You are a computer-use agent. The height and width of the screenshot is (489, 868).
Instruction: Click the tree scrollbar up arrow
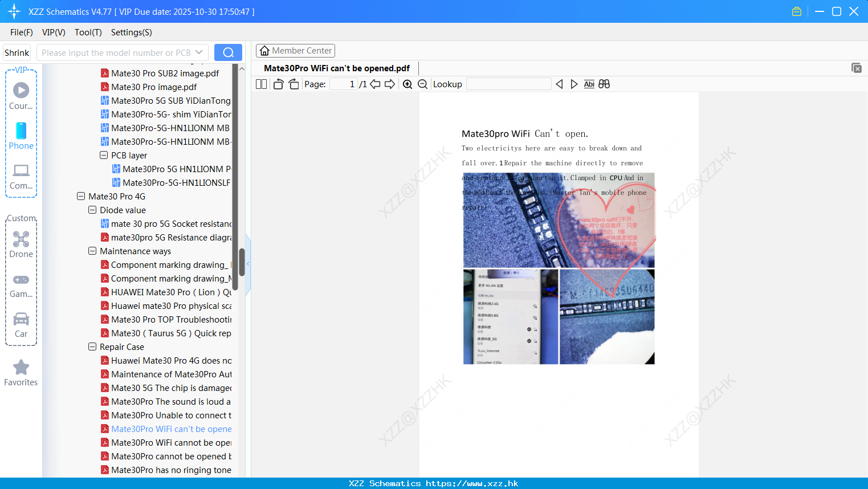pos(242,68)
